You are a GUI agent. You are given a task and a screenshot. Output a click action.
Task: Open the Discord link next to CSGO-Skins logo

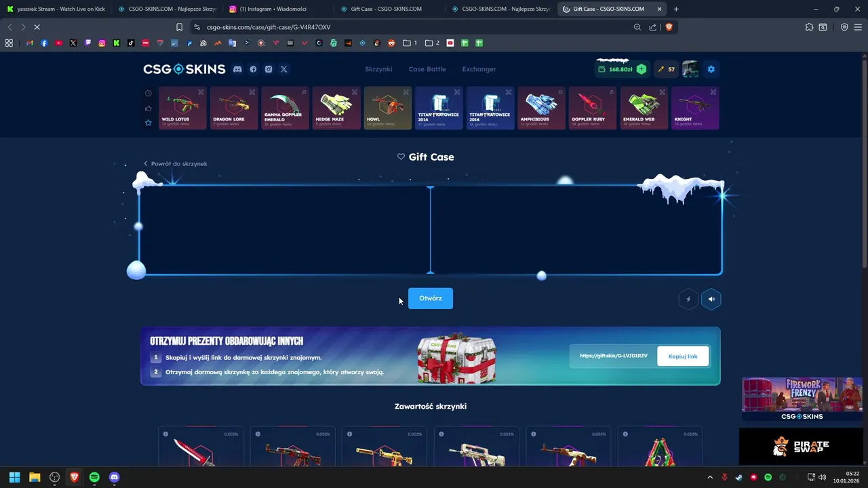[x=237, y=69]
